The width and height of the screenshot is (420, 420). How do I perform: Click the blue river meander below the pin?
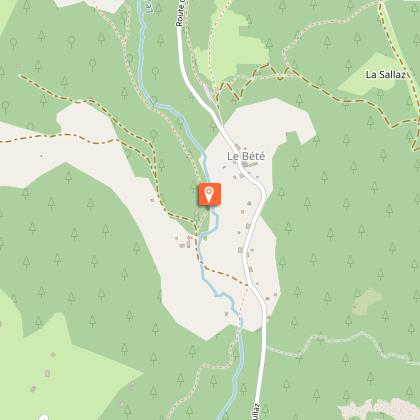tap(213, 224)
